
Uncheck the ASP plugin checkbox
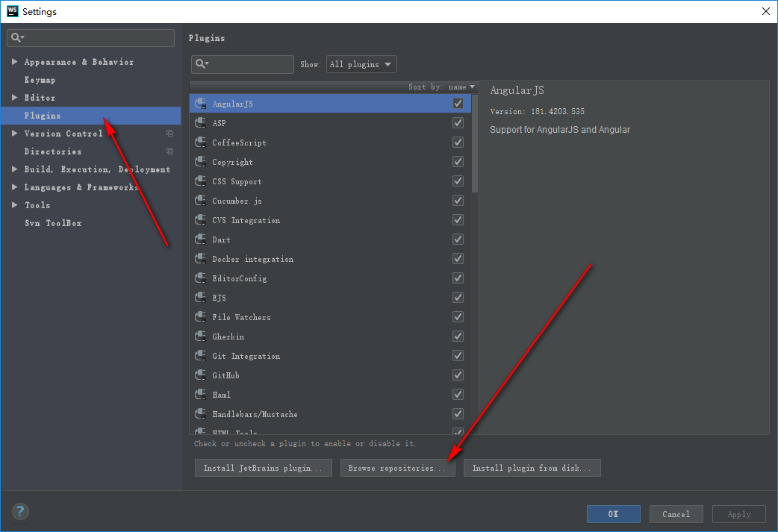coord(458,122)
